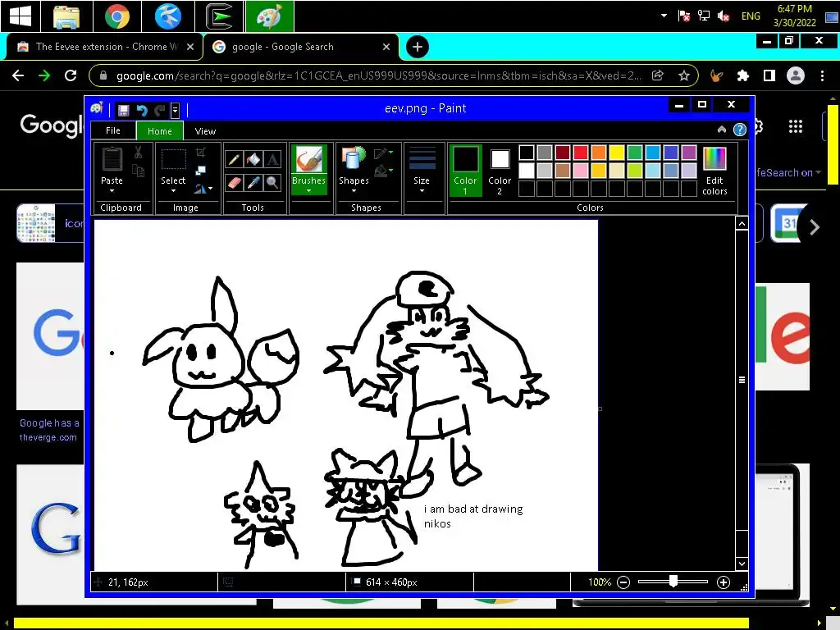This screenshot has width=840, height=630.
Task: Click the Redo arrow in Paint title bar
Action: pyautogui.click(x=160, y=111)
